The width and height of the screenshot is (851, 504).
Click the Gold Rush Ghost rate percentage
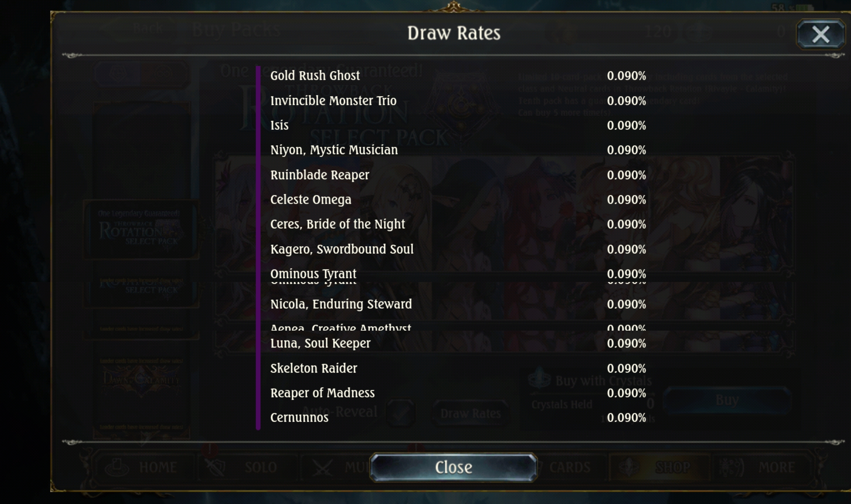coord(626,76)
